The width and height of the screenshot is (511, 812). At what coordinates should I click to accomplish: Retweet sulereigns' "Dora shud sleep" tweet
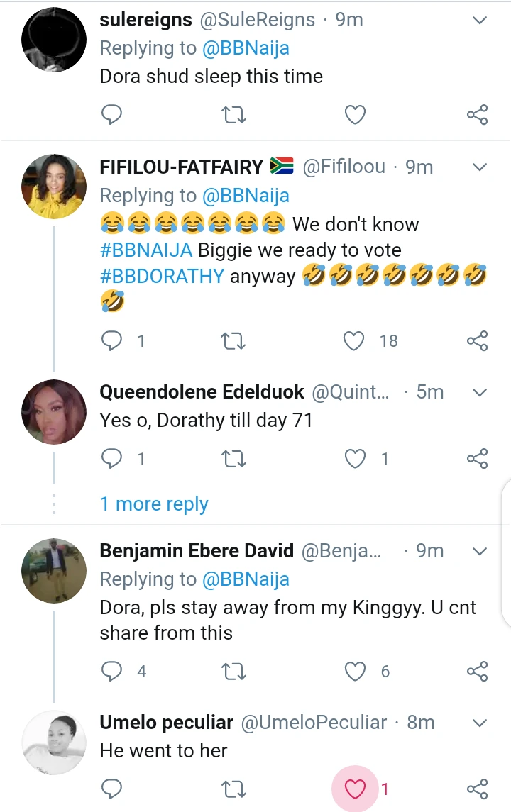(233, 114)
